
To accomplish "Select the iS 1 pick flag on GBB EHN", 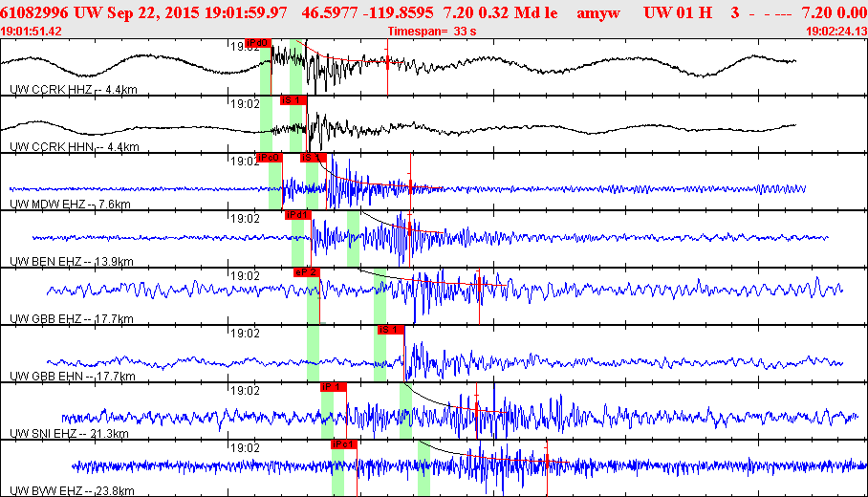I will tap(391, 330).
